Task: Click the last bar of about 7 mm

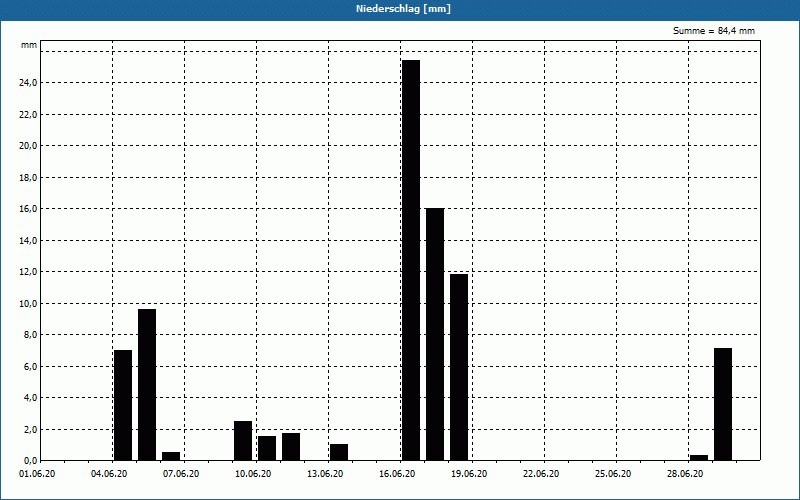Action: click(x=723, y=404)
